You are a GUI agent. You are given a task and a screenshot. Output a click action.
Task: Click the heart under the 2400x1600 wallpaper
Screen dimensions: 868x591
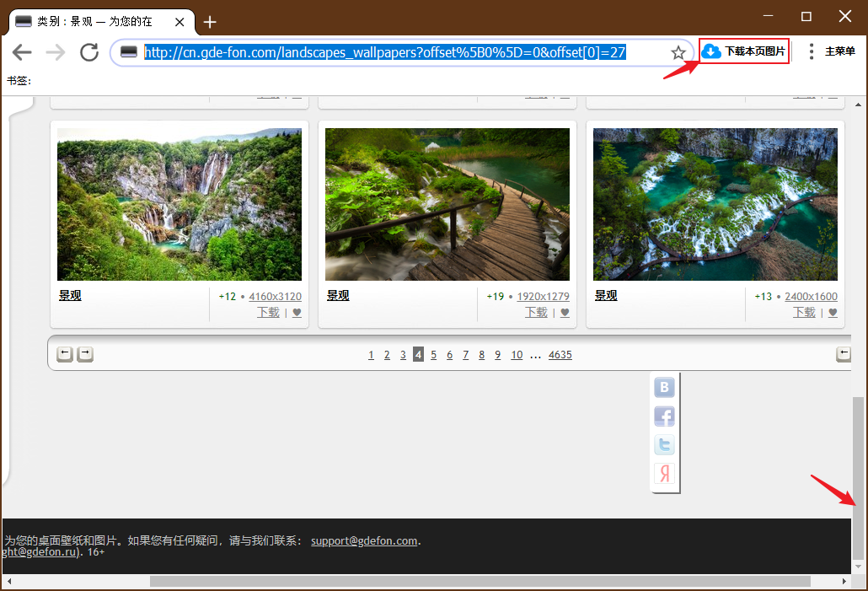[833, 313]
